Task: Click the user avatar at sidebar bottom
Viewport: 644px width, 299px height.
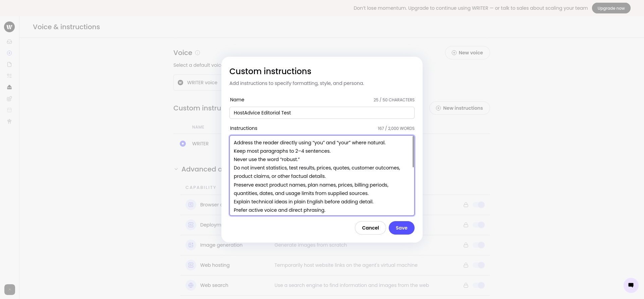Action: pos(10,290)
